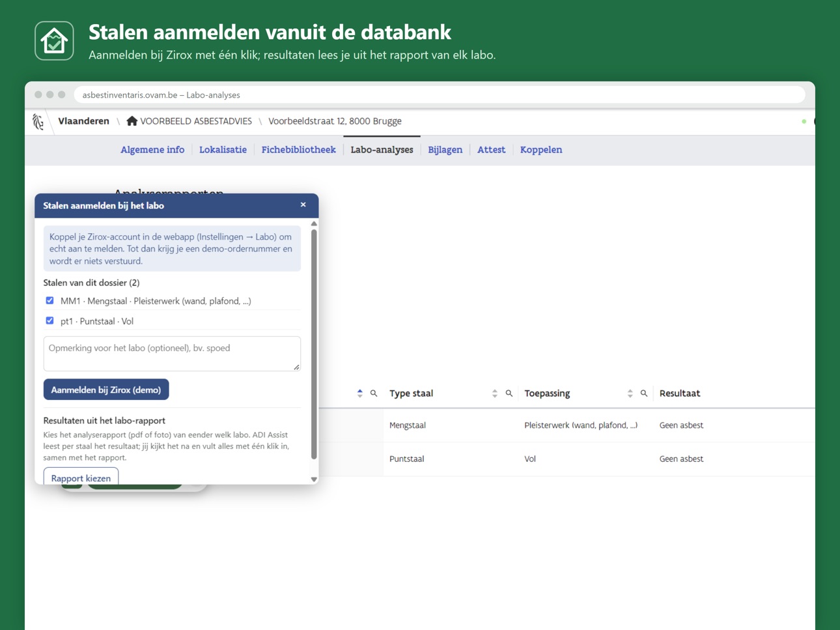Screen dimensions: 840x630
Task: Go to the Bijlagen tab
Action: 445,150
